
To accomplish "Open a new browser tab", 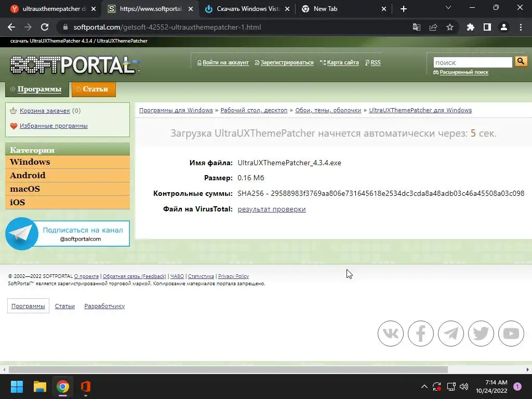I will (x=403, y=9).
